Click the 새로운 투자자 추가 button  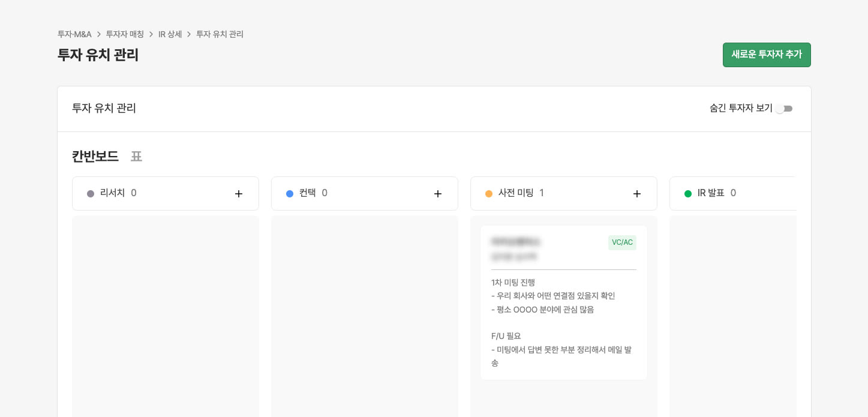(767, 55)
